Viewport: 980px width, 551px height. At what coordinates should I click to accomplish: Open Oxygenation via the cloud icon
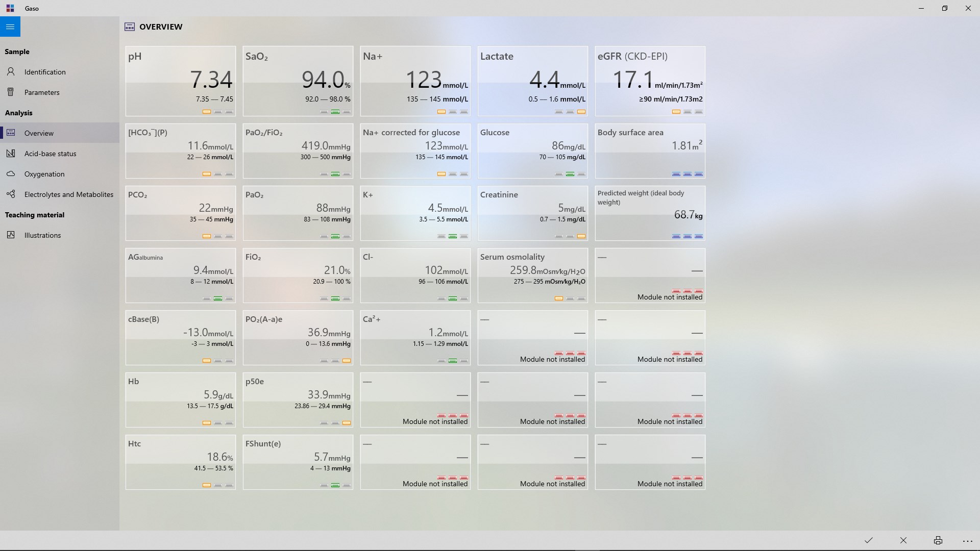11,174
